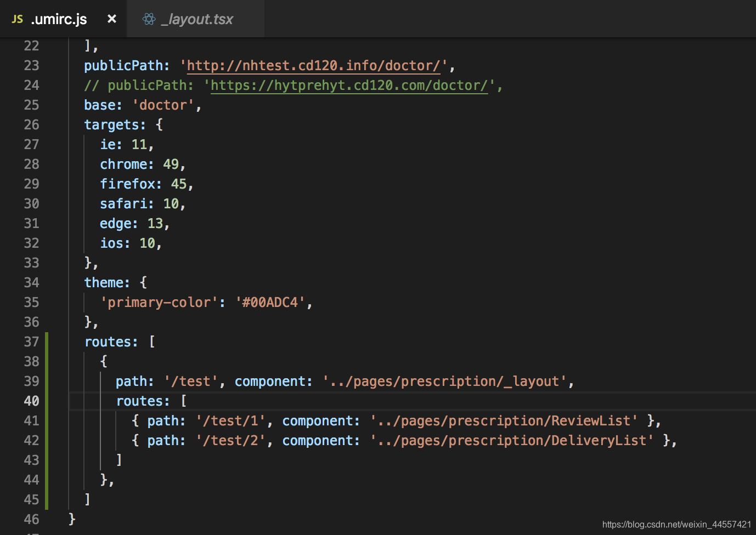Click the DeliveryList component path
The image size is (756, 535).
(512, 441)
